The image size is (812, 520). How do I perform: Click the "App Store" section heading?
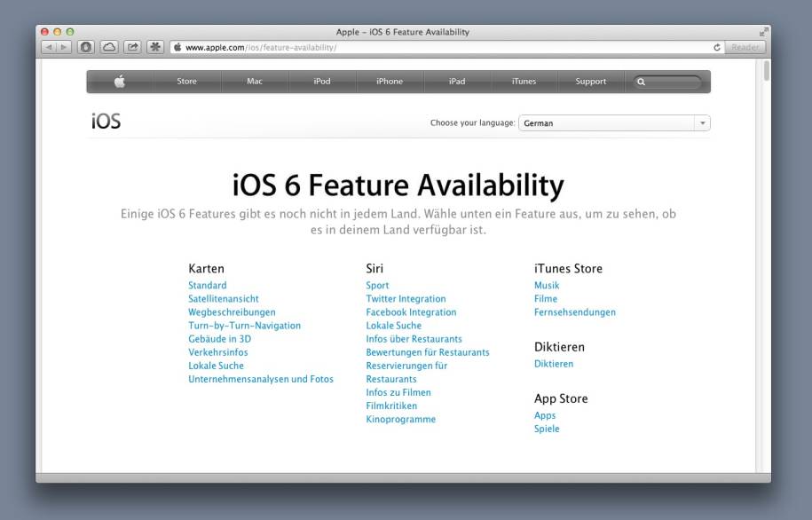tap(561, 398)
